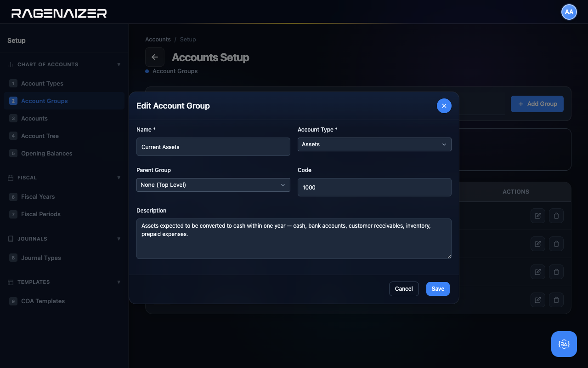Go to Accounts sidebar item
Screen dimensions: 588x368
(x=64, y=118)
